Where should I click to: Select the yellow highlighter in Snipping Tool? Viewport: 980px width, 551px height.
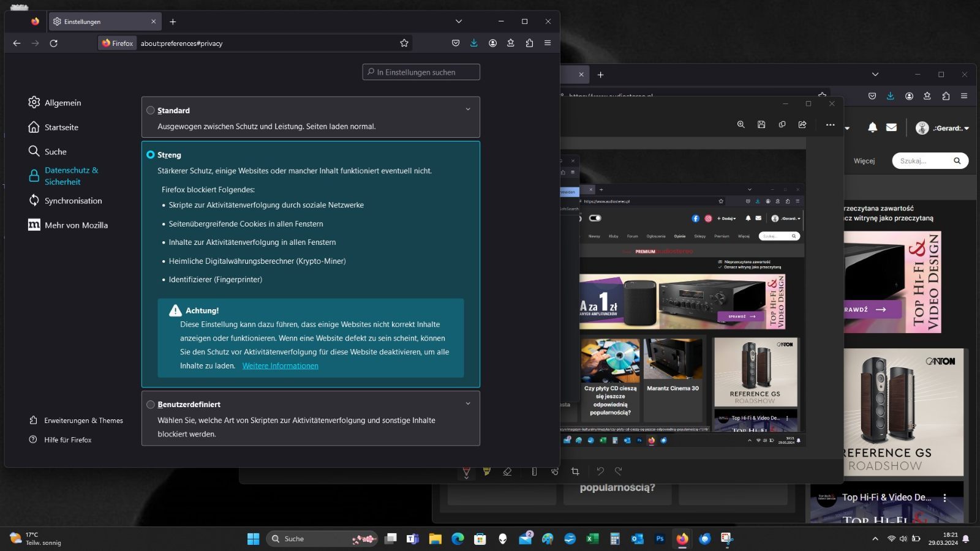click(487, 471)
